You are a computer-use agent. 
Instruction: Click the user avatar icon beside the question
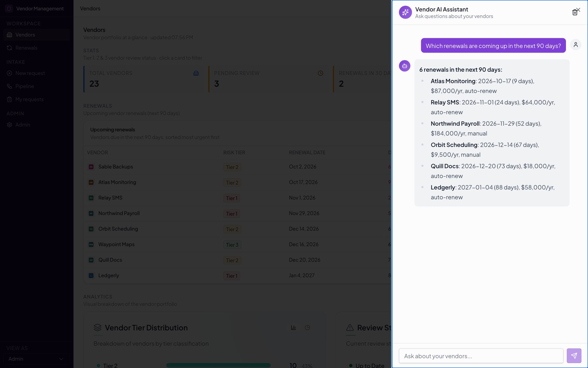(575, 45)
